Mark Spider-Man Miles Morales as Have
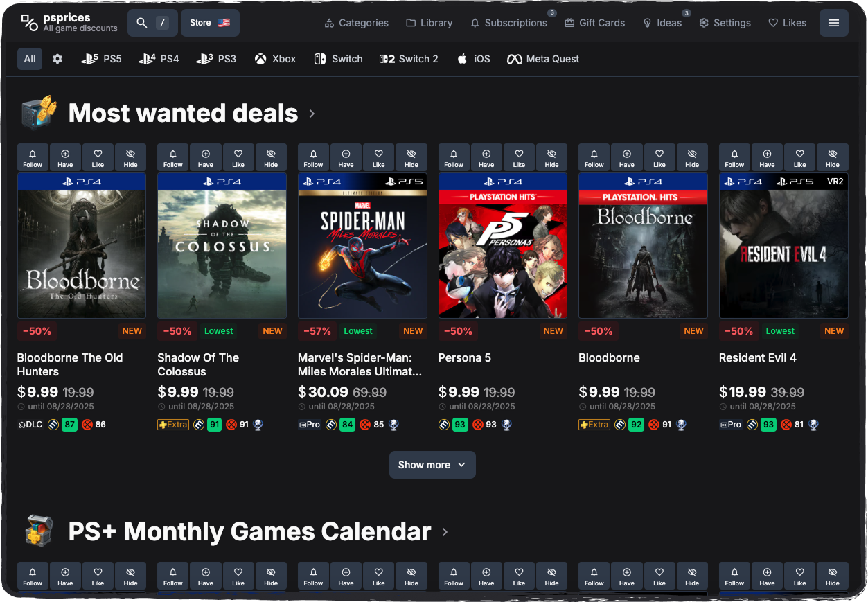 (x=346, y=157)
